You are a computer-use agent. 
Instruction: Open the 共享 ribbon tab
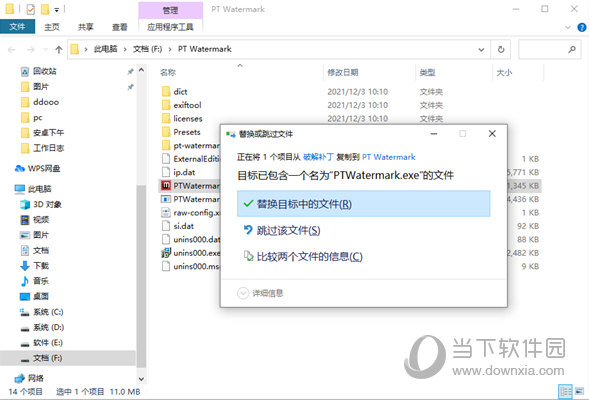(x=86, y=27)
